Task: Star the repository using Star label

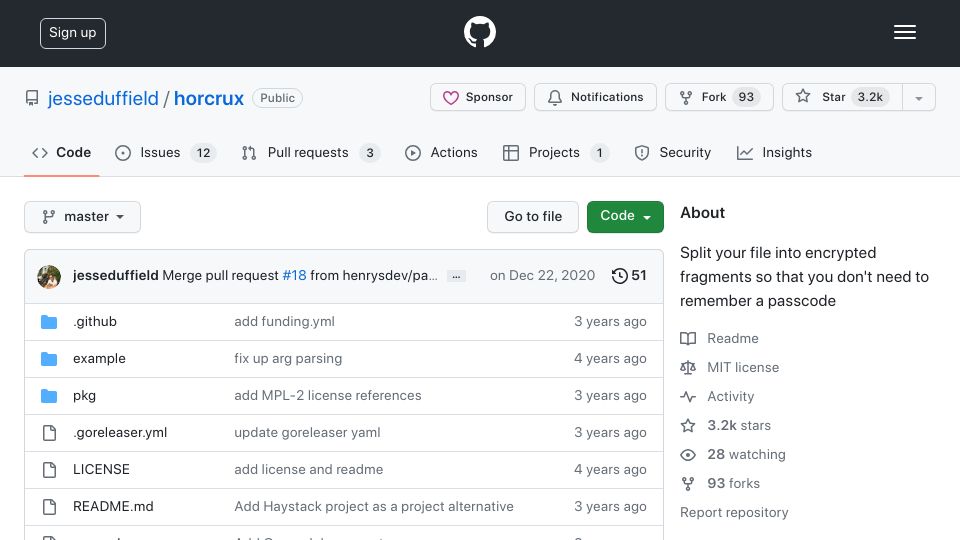Action: 833,97
